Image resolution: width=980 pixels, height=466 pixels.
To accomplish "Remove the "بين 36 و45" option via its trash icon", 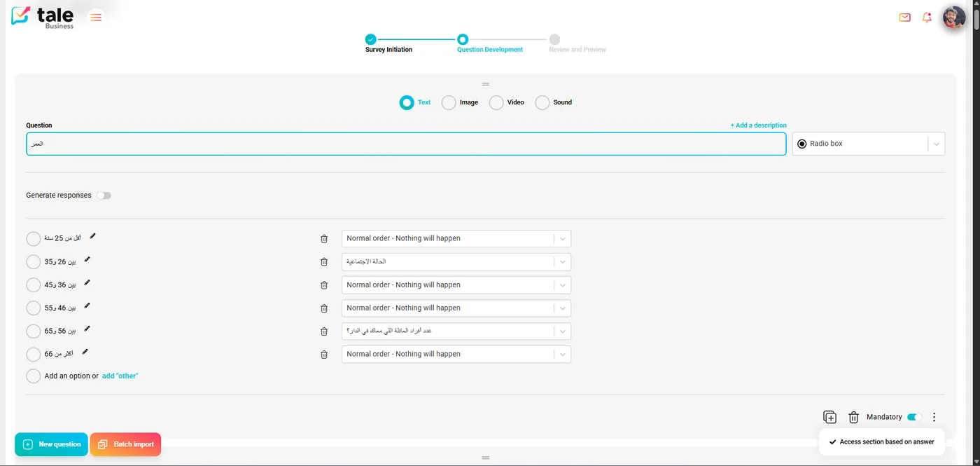I will [324, 285].
